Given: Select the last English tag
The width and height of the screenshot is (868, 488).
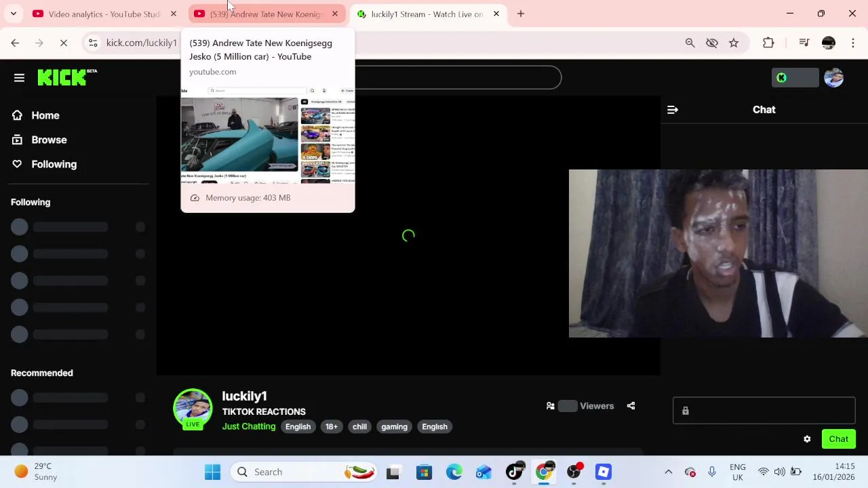Looking at the screenshot, I should (435, 427).
